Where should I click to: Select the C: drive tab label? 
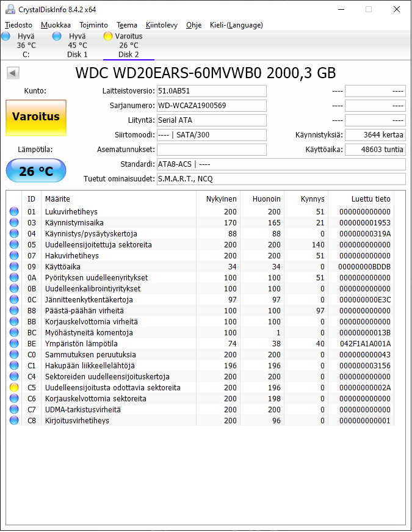coord(26,54)
